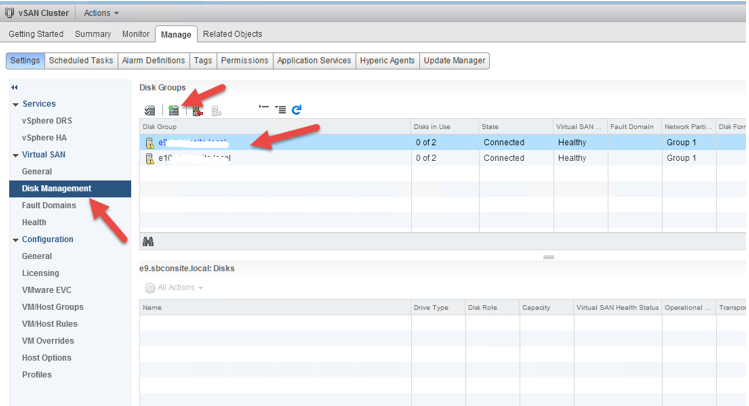
Task: Select vSphere DRS in the sidebar
Action: pos(47,121)
